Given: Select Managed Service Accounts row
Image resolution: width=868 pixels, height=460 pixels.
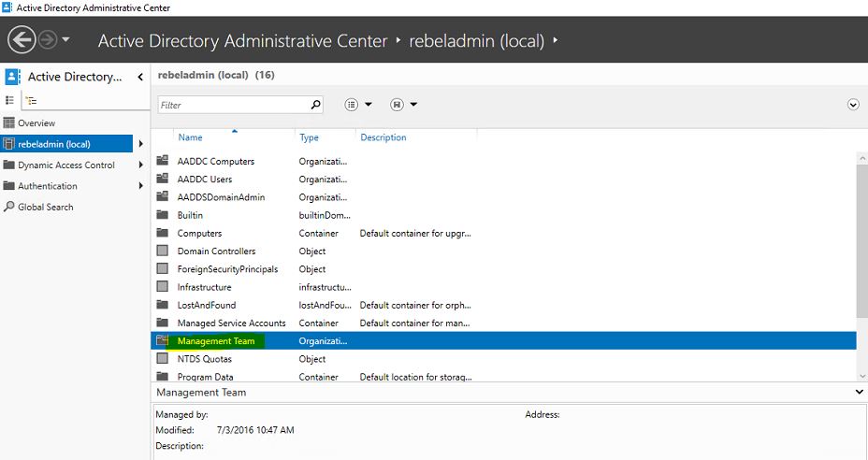Looking at the screenshot, I should coord(503,323).
